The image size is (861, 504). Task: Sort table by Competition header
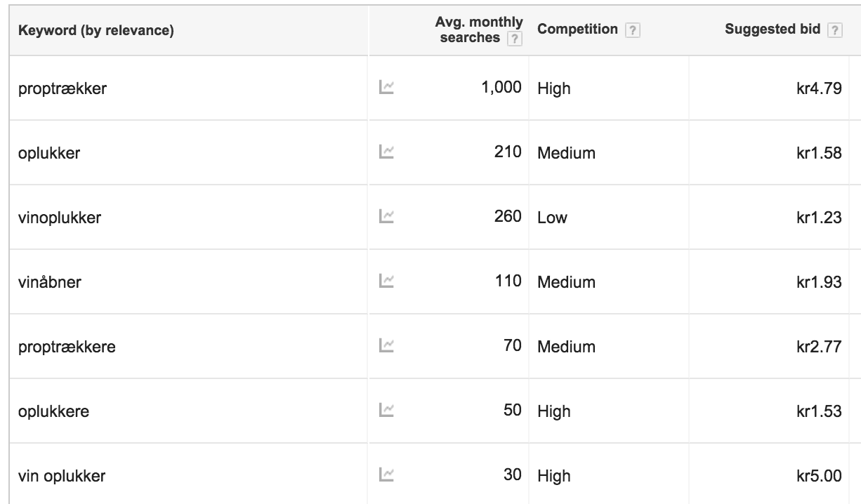pyautogui.click(x=578, y=30)
